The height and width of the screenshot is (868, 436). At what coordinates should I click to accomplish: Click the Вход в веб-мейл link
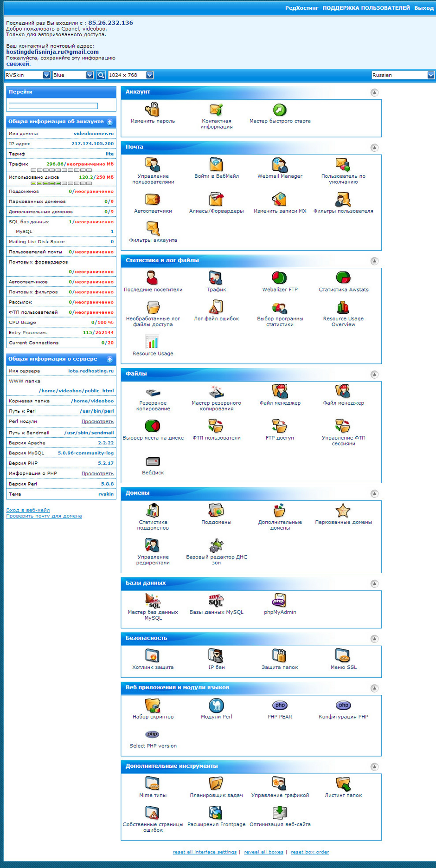(28, 510)
